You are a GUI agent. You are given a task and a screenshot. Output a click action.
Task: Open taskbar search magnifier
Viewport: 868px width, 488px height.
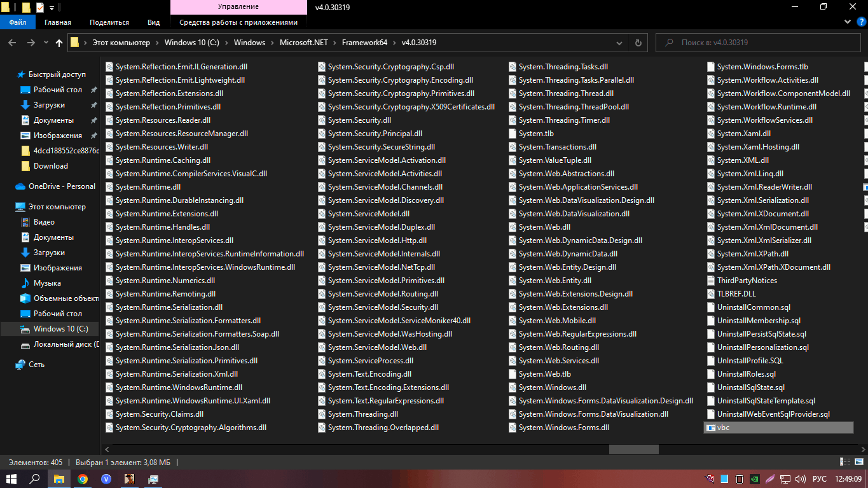35,478
